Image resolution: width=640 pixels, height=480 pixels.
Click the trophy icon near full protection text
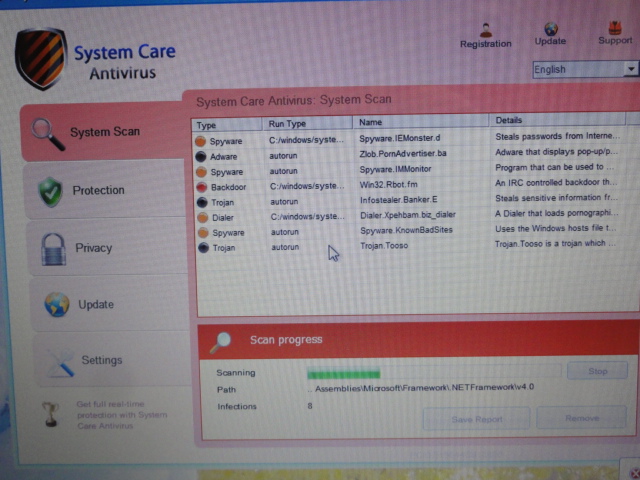(51, 414)
